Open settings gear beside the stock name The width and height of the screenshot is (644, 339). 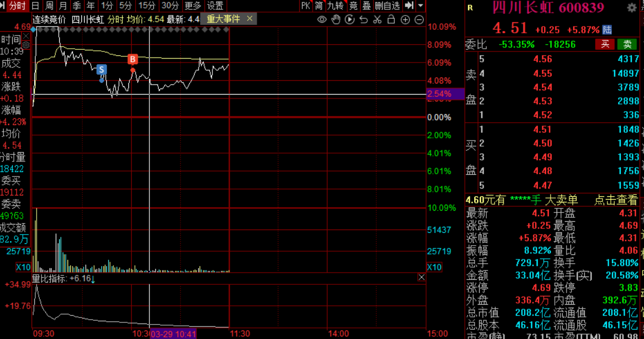(x=631, y=8)
